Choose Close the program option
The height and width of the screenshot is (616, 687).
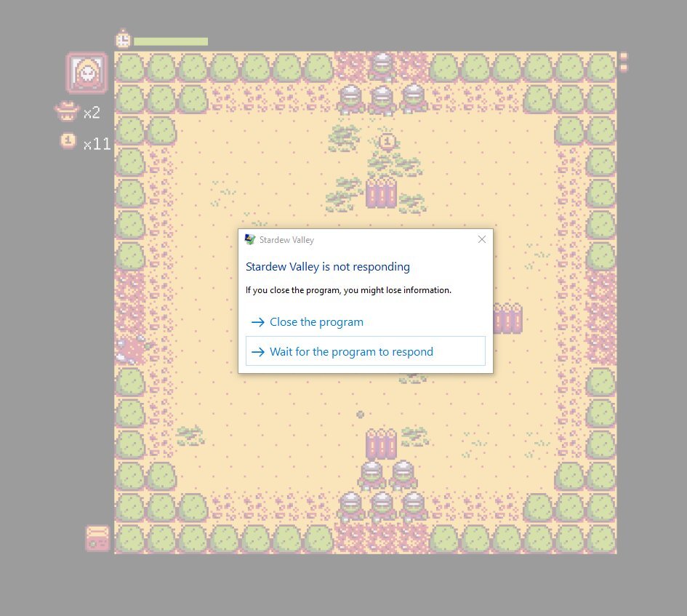307,321
